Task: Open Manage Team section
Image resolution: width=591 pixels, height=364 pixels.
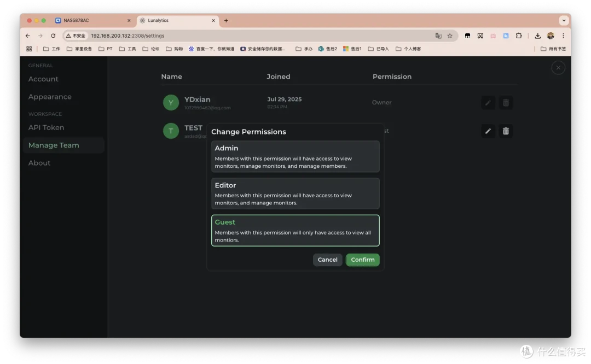Action: [63, 145]
